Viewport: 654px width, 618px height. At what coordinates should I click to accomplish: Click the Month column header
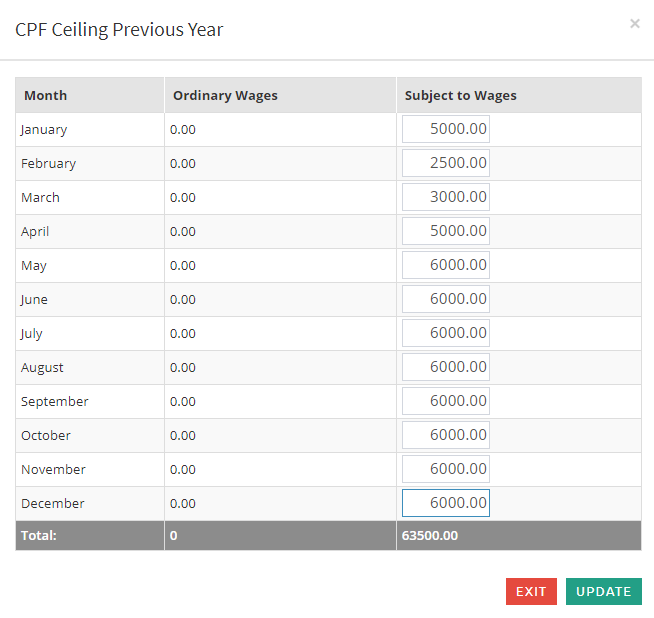(46, 95)
